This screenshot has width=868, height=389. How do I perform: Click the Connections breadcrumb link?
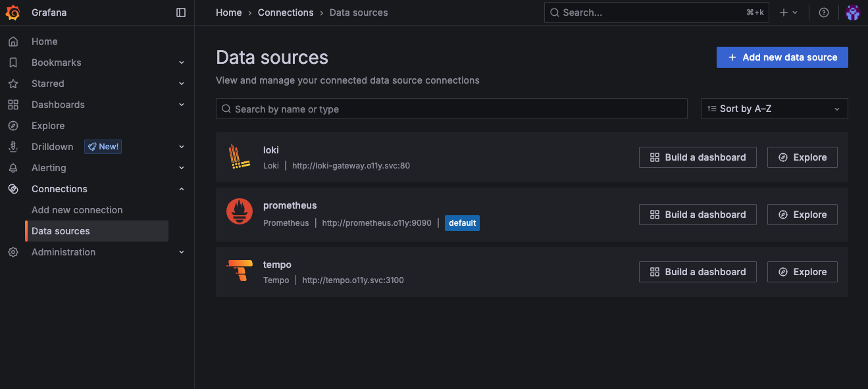[x=286, y=13]
